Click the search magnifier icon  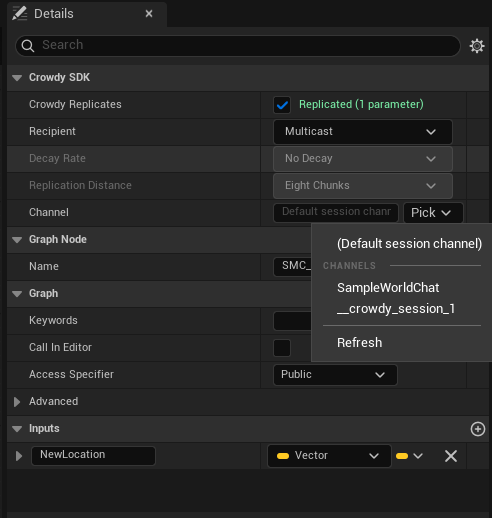click(28, 46)
